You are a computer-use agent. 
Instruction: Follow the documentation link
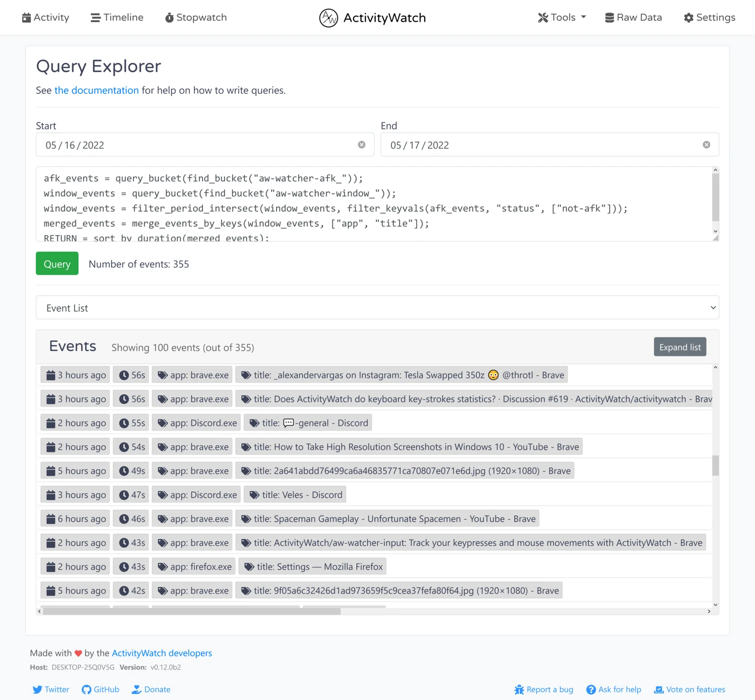(97, 90)
